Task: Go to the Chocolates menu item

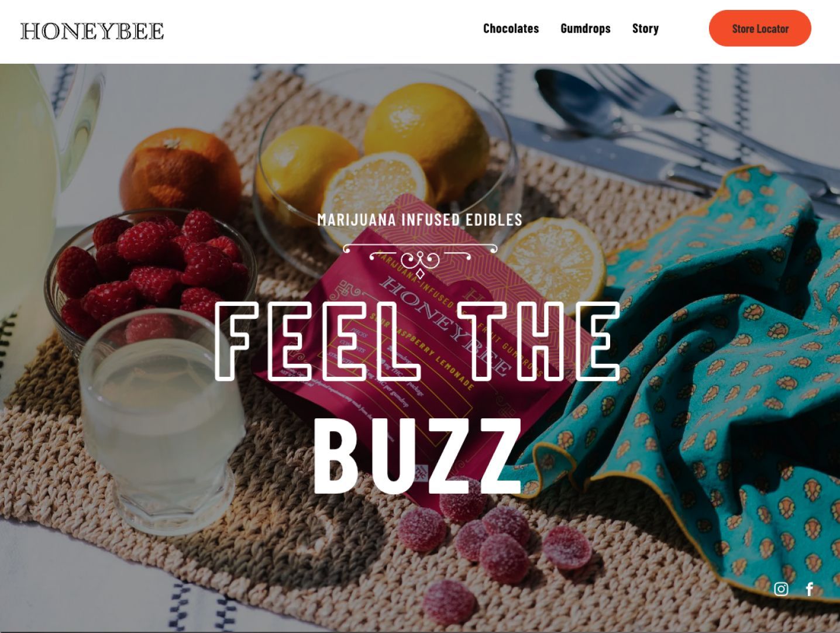Action: tap(511, 29)
